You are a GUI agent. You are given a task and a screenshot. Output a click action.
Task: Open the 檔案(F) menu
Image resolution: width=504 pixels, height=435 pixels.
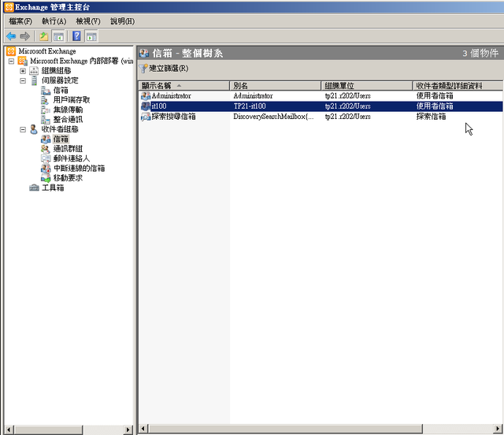click(20, 21)
